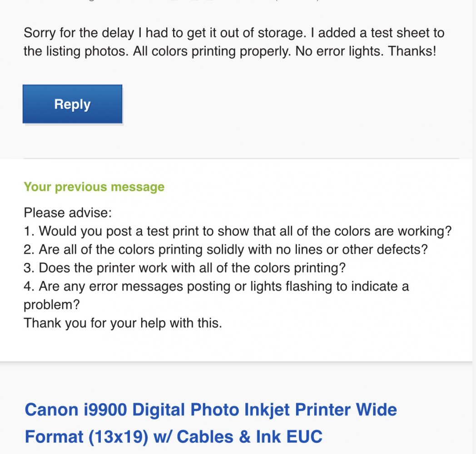Click 'Format (13x19) w/ Cables & Ink EUC' line
476x454 pixels.
point(174,437)
